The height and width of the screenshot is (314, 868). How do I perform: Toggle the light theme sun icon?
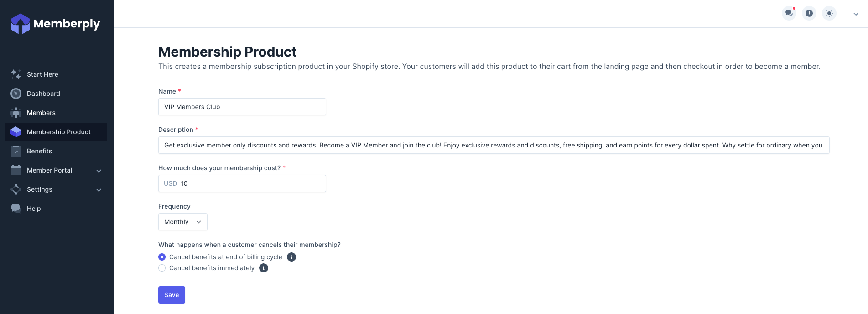[829, 13]
